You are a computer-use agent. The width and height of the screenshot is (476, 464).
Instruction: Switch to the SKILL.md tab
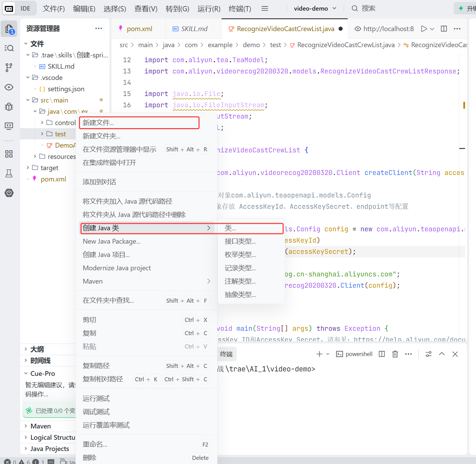pyautogui.click(x=194, y=29)
